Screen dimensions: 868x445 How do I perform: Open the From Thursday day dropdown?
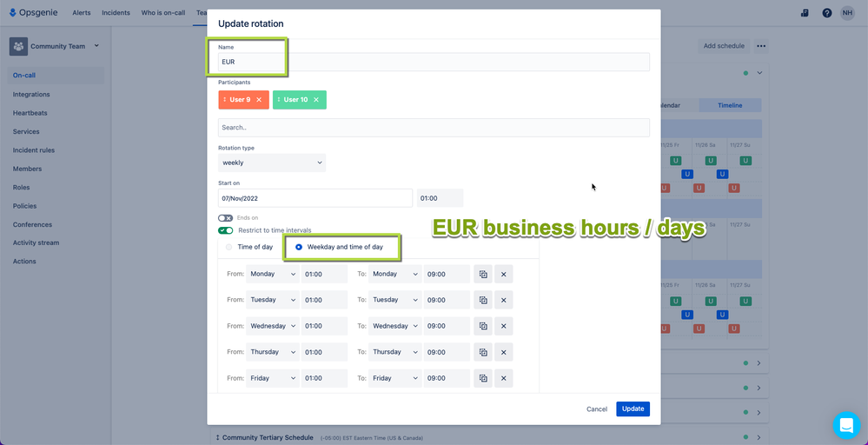(x=272, y=352)
